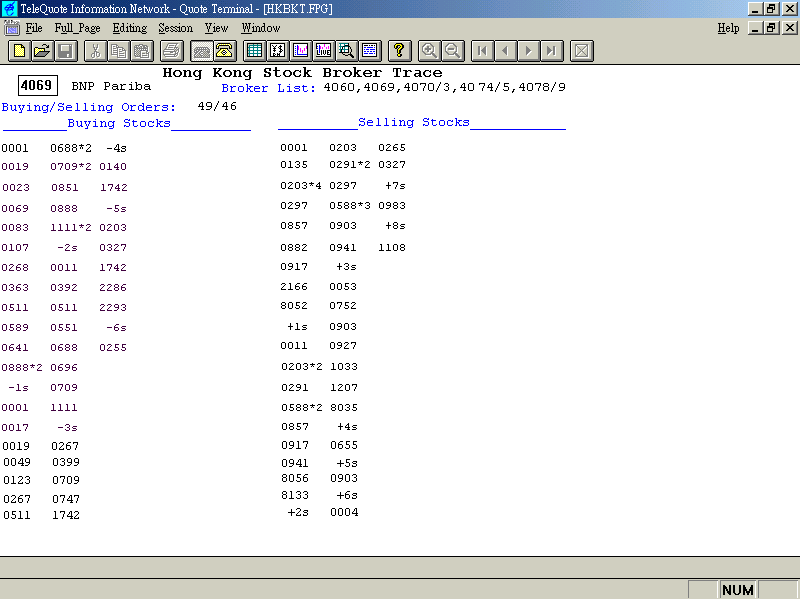Select 0747 in Buying Stocks

(x=66, y=499)
